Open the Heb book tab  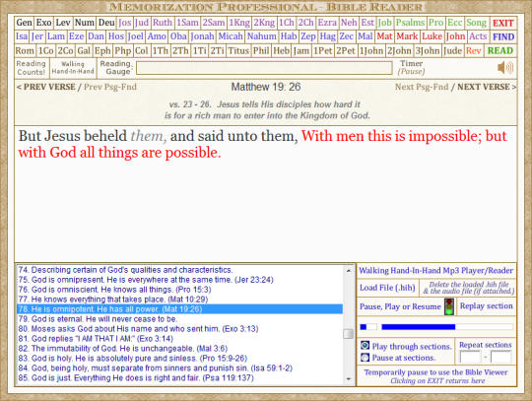(282, 51)
